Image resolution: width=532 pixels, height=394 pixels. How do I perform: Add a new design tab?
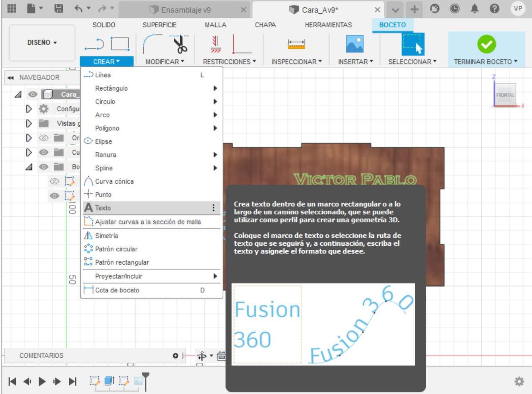click(414, 9)
